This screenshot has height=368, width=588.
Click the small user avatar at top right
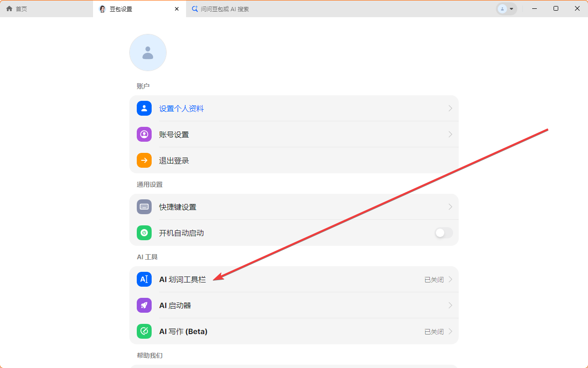(502, 9)
